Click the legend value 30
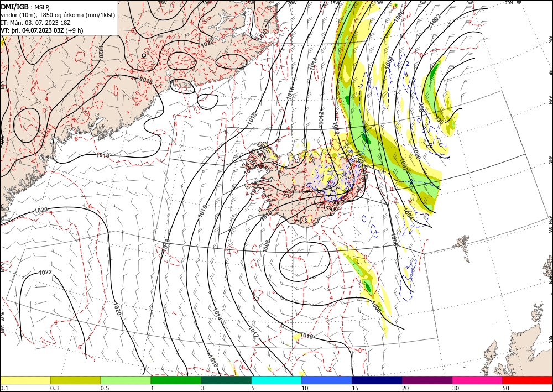Viewport: 553px width, 392px height. click(x=456, y=388)
